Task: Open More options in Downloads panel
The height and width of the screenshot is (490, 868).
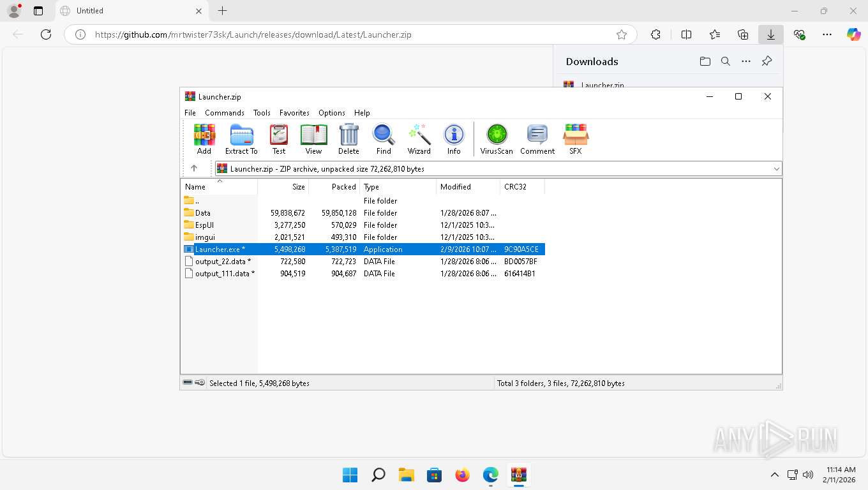Action: (746, 61)
